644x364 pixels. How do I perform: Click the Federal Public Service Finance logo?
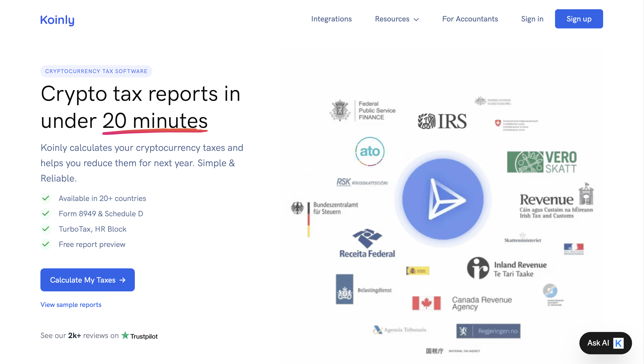[362, 111]
